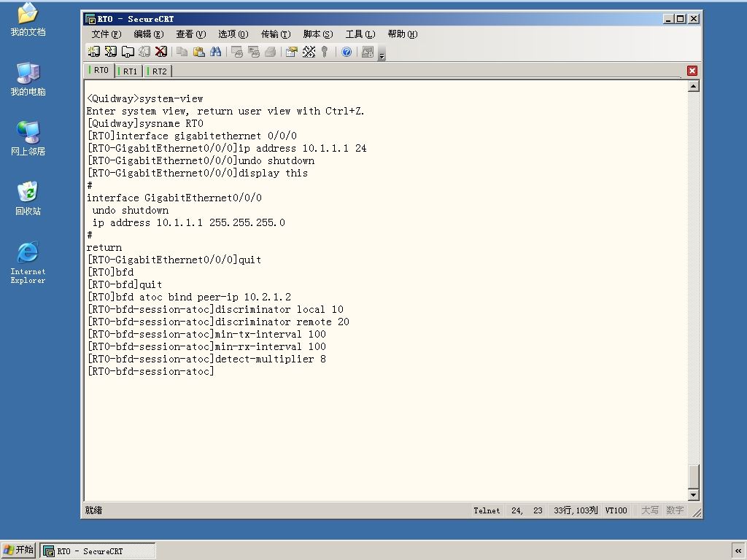747x560 pixels.
Task: Click the 'ip address 10.1.1.1 255.255.255.0' line
Action: [x=189, y=223]
